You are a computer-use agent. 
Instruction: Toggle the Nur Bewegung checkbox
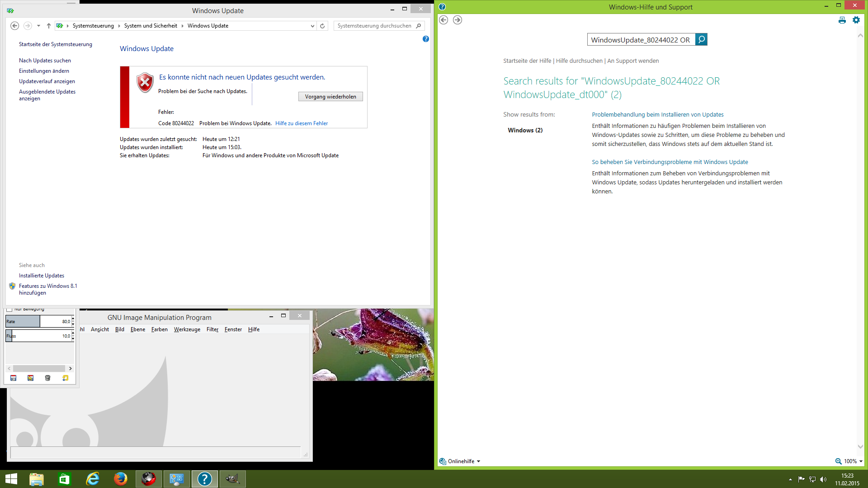point(9,309)
